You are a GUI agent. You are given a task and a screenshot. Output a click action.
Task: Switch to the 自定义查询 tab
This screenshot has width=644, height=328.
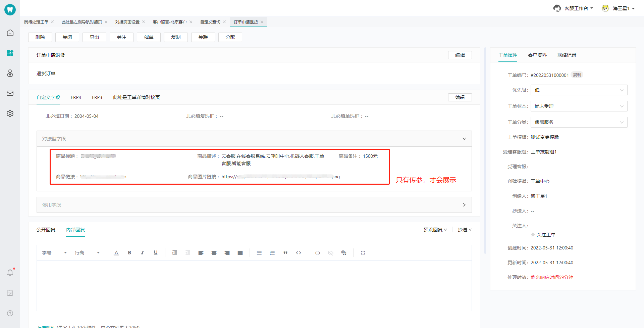pos(210,22)
